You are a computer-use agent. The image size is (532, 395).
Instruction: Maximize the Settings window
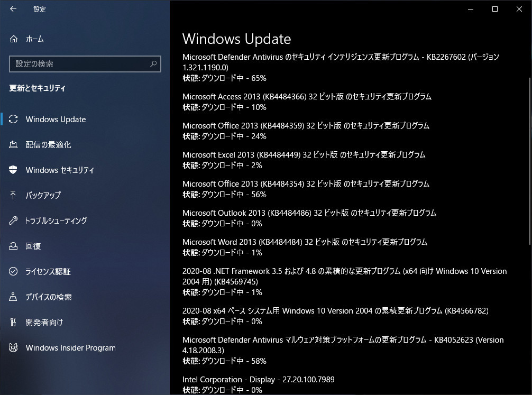tap(495, 9)
